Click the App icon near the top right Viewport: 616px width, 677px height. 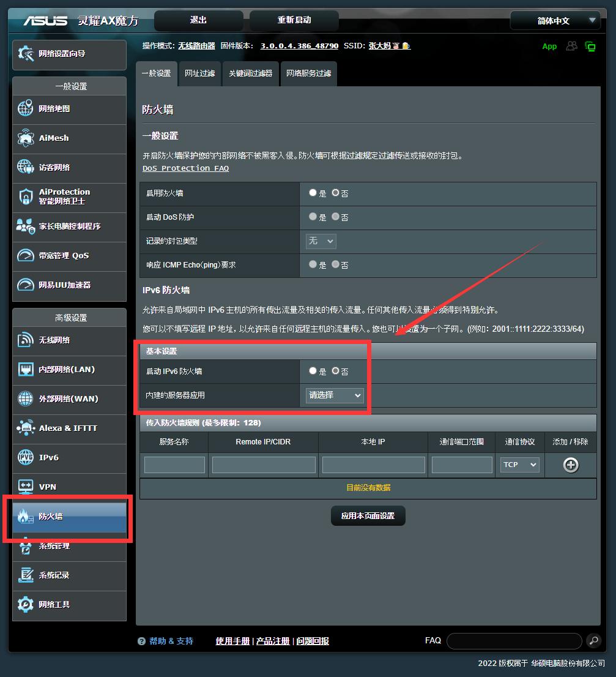point(549,46)
